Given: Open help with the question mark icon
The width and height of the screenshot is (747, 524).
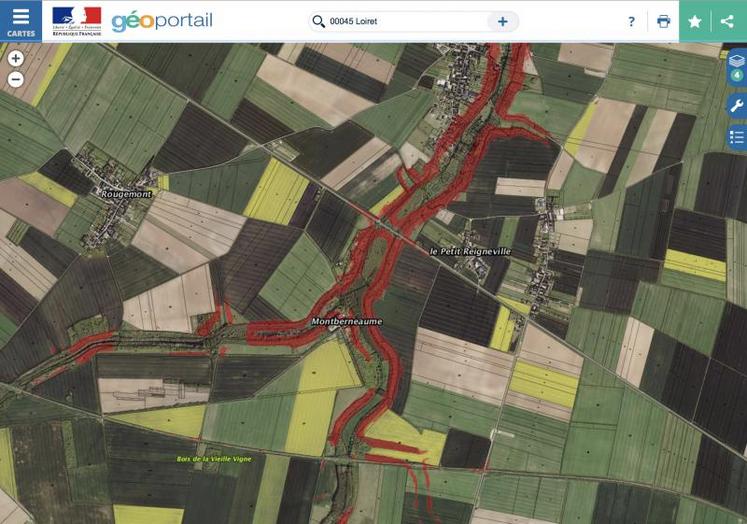Looking at the screenshot, I should click(x=631, y=21).
